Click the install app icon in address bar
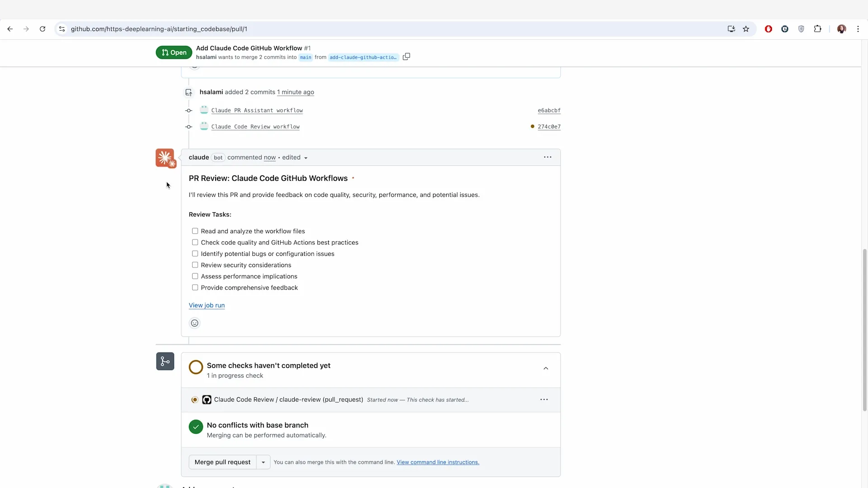This screenshot has height=488, width=868. coord(731,29)
